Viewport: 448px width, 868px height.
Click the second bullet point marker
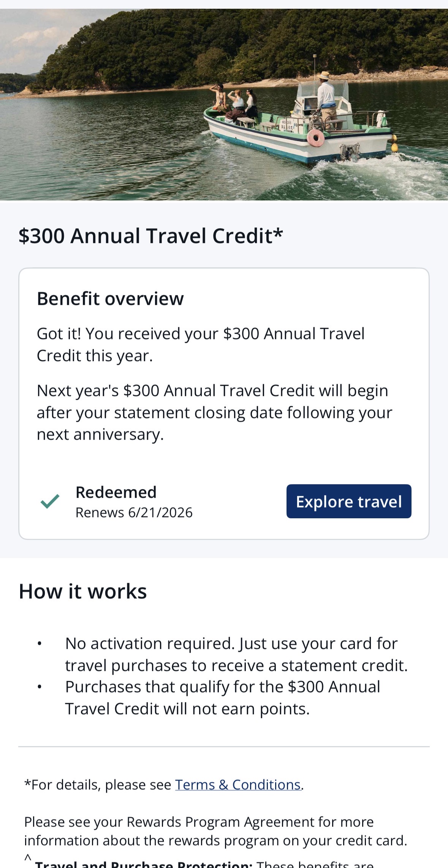(x=39, y=687)
